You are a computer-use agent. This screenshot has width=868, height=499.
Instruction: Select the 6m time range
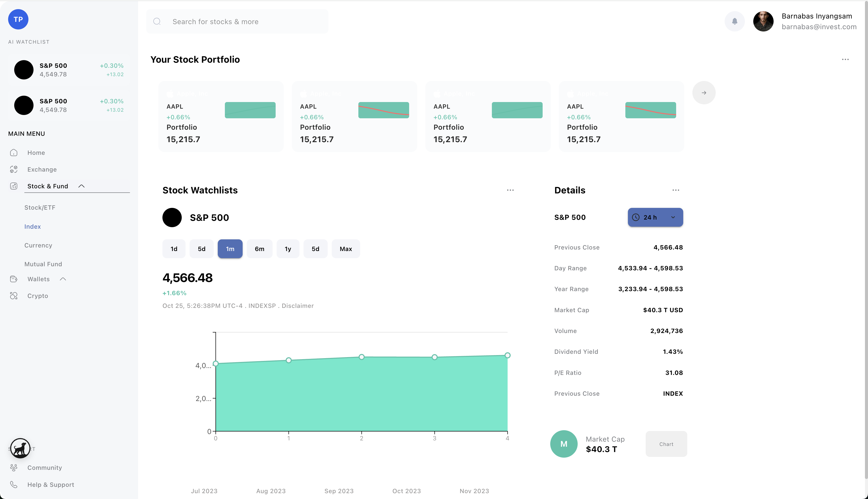259,249
